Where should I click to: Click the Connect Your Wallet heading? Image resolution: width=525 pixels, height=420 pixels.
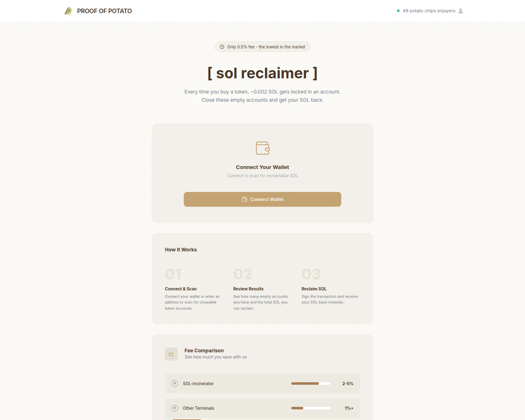click(x=262, y=167)
